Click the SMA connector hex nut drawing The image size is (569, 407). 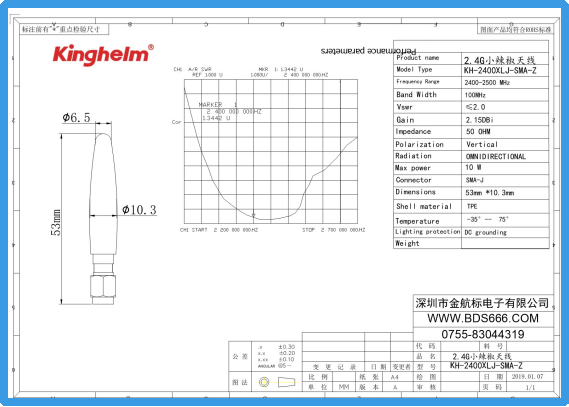pyautogui.click(x=103, y=287)
